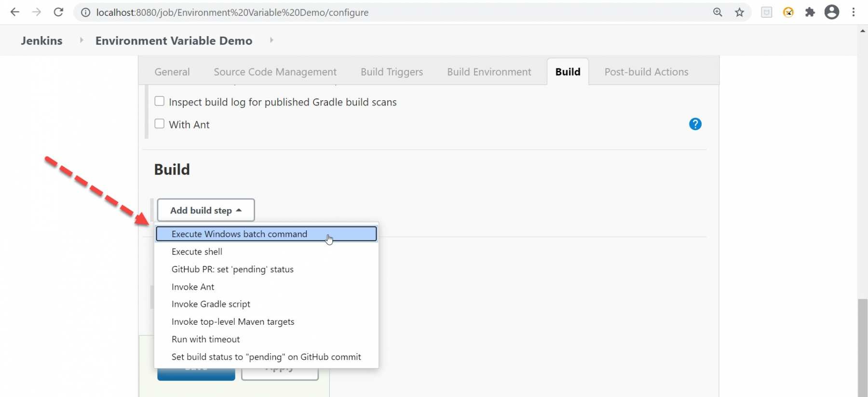Select the Build tab
Viewport: 868px width, 397px height.
[568, 72]
